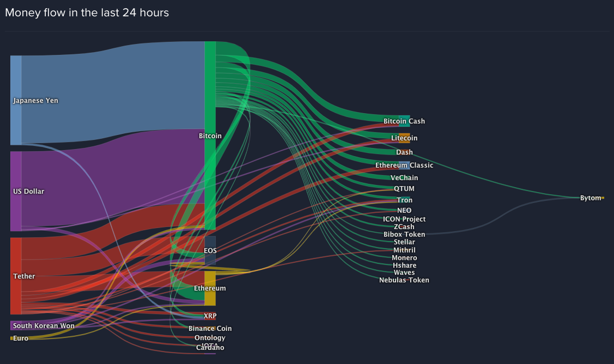Click the Bitcoin Cash node label

(404, 121)
